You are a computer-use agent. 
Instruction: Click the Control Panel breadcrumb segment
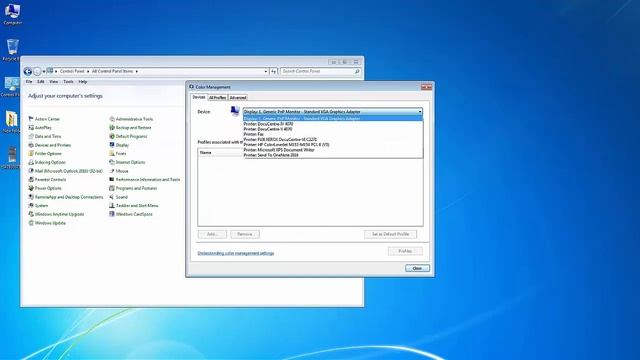click(x=72, y=71)
